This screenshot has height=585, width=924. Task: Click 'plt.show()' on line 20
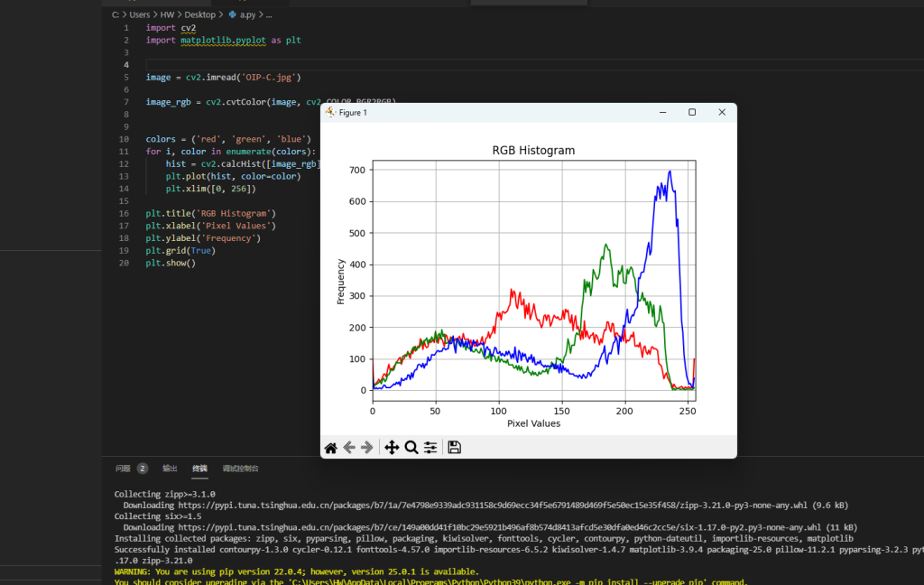171,263
